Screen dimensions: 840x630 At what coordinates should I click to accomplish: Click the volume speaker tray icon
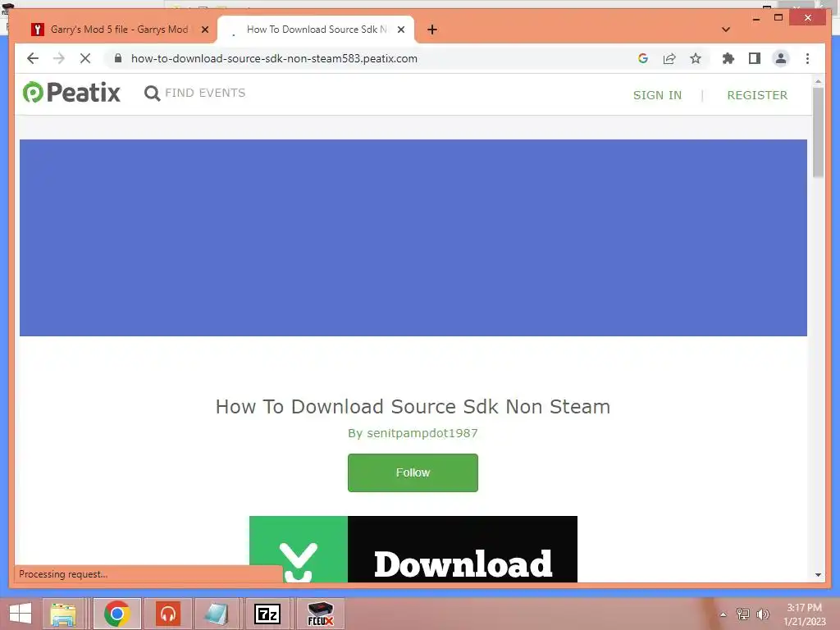(x=762, y=614)
